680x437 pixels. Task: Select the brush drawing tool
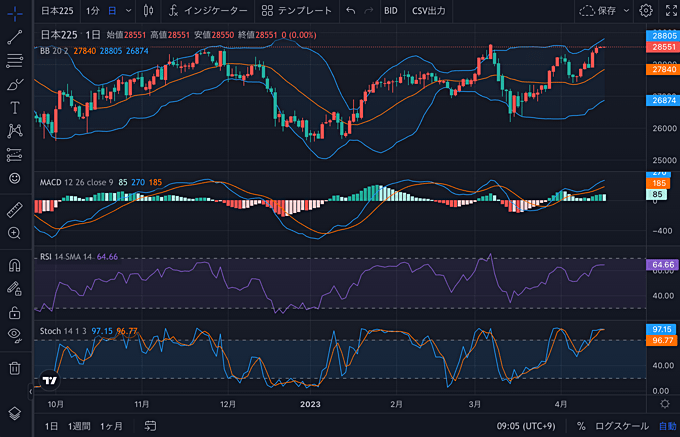[15, 84]
